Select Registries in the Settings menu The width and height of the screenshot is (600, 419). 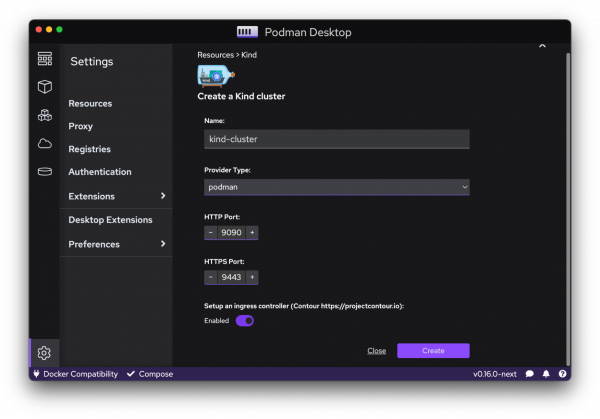[x=89, y=149]
